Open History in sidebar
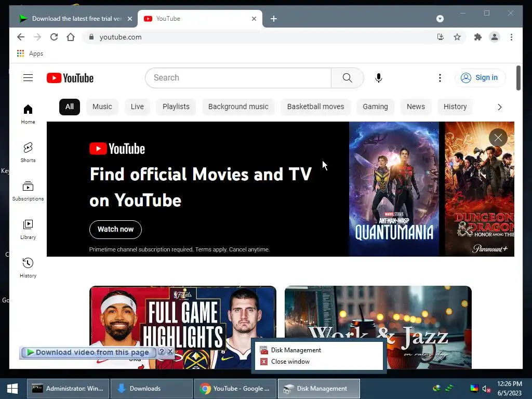Image resolution: width=532 pixels, height=399 pixels. 28,268
